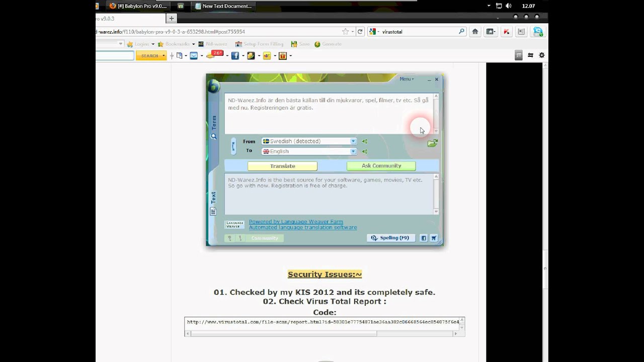This screenshot has width=644, height=362.
Task: Click the Babylon Facebook share icon
Action: coord(424,238)
